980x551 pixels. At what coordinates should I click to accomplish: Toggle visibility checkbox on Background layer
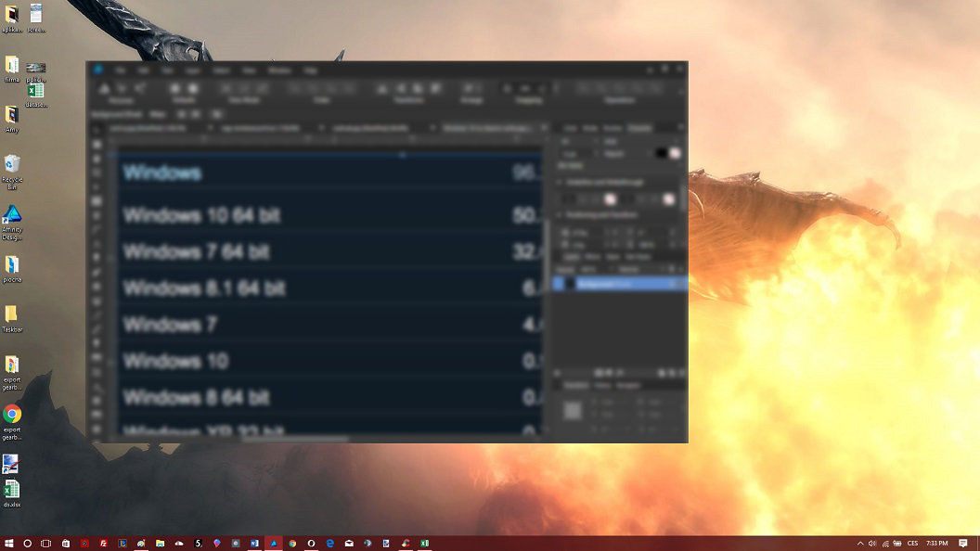673,284
